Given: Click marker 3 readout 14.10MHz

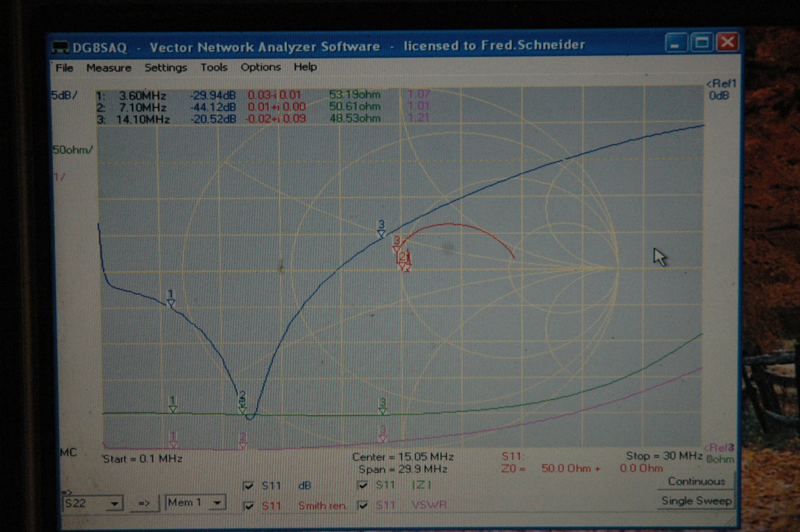Looking at the screenshot, I should click(x=143, y=119).
